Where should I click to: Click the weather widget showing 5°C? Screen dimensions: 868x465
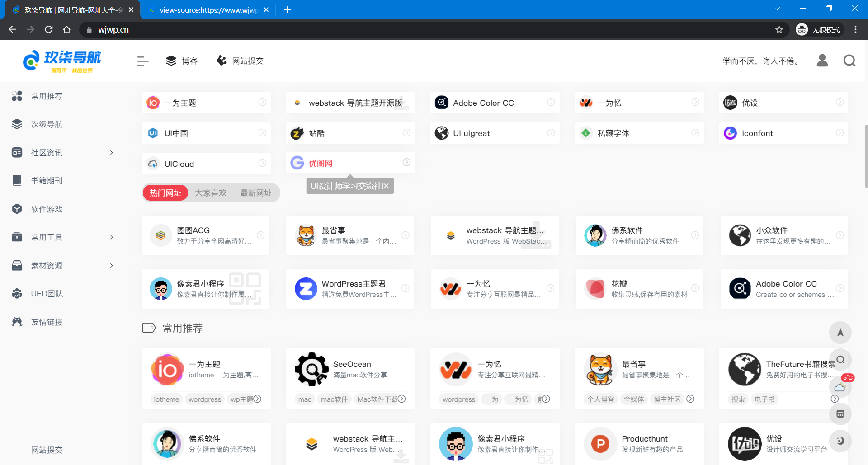(840, 387)
